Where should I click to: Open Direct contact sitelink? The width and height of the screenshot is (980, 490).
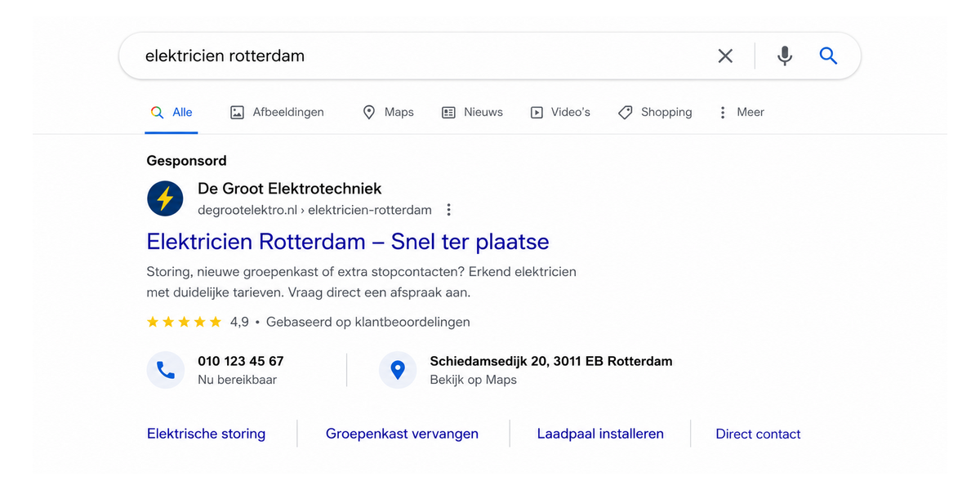(x=758, y=434)
